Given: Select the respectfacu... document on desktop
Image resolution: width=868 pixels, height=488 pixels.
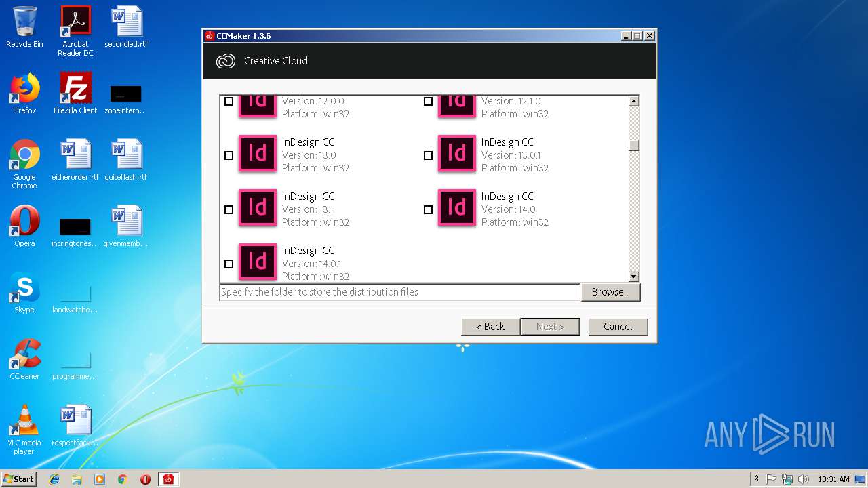Looking at the screenshot, I should (x=75, y=426).
